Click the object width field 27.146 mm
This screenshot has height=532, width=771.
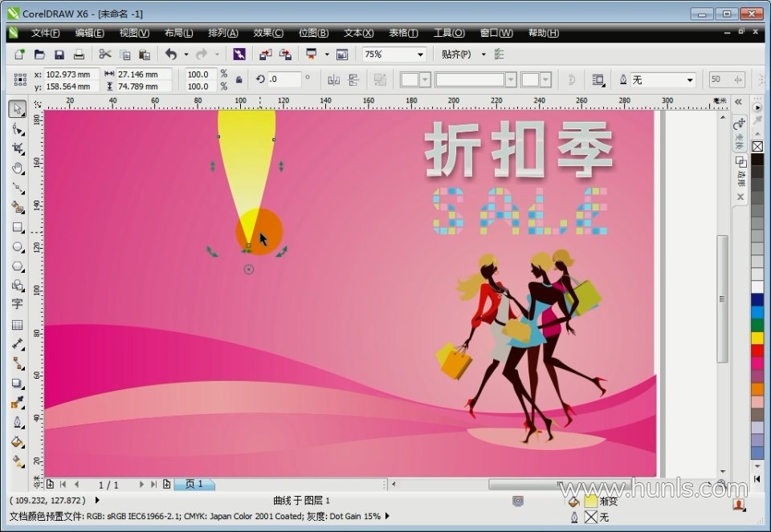(x=144, y=74)
